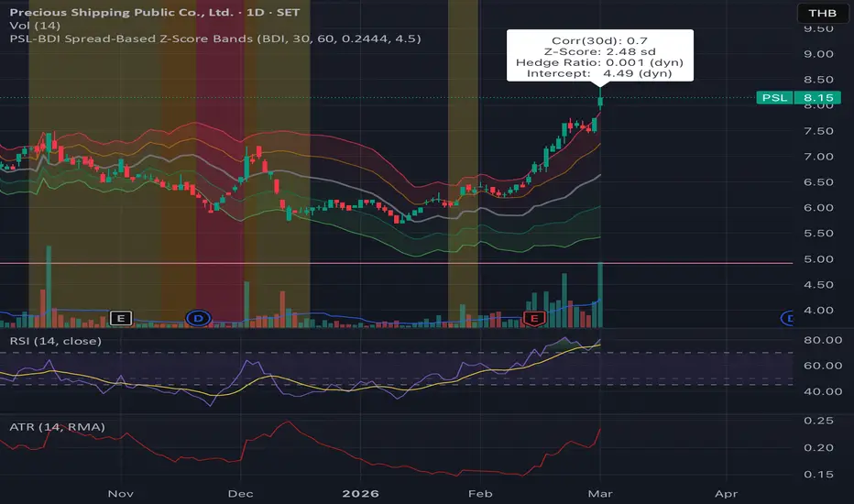
Task: Click the Dec label on time axis
Action: click(240, 494)
